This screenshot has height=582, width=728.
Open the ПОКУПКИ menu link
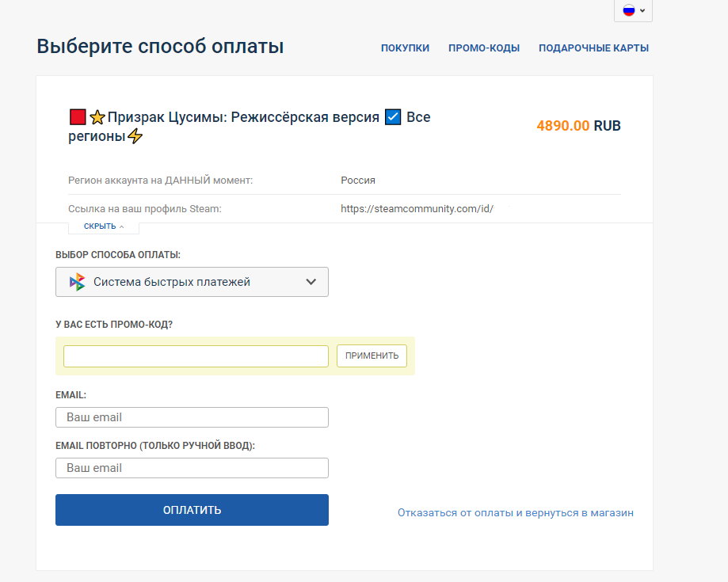point(405,48)
